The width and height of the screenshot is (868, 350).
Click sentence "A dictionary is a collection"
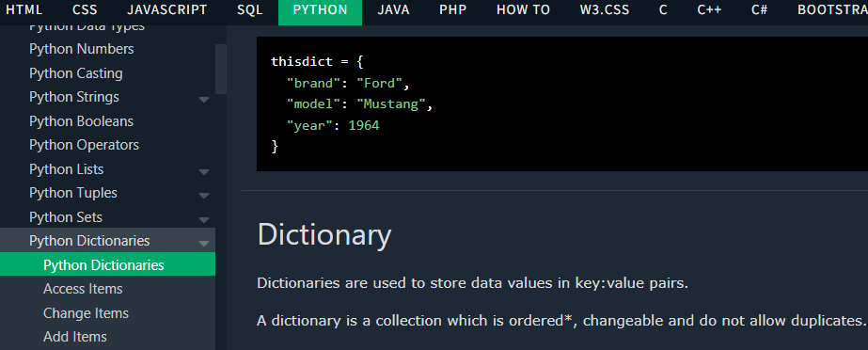click(560, 321)
